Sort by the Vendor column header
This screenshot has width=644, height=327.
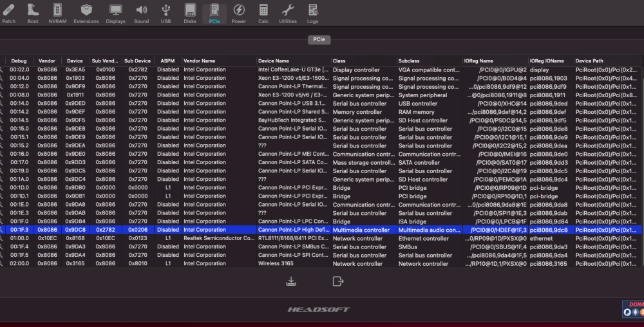47,61
